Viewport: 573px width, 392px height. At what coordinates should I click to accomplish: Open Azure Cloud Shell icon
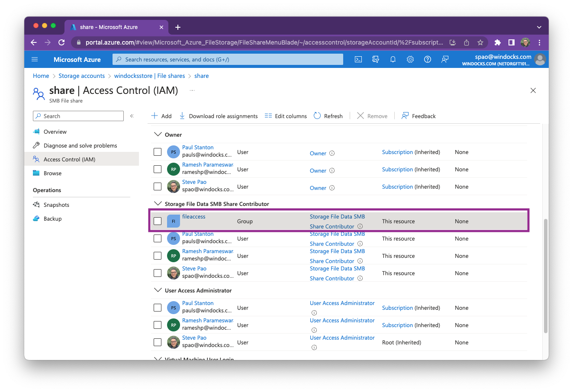click(358, 59)
